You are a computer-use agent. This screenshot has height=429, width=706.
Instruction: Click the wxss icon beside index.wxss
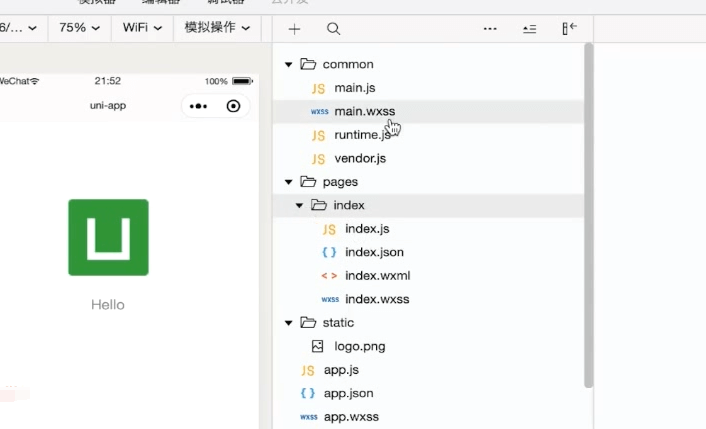tap(330, 299)
